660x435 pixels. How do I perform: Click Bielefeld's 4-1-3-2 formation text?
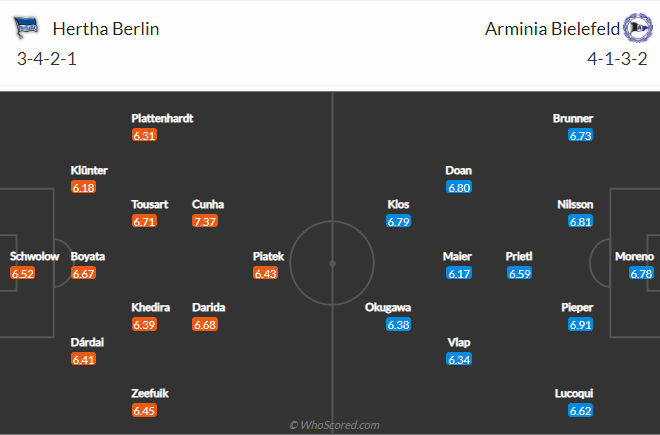pyautogui.click(x=617, y=59)
